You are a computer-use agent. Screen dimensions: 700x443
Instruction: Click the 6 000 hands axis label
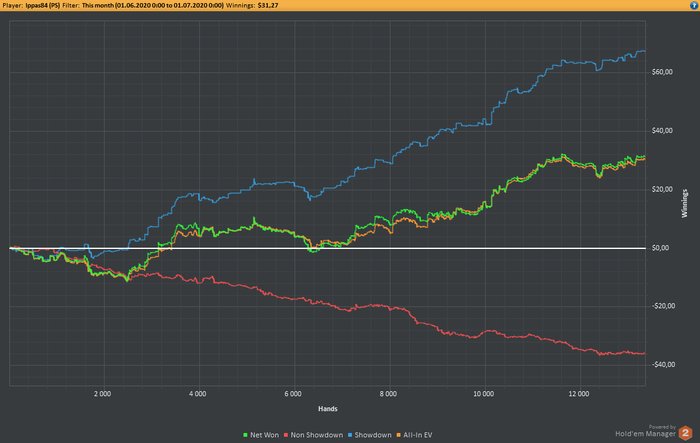click(x=293, y=394)
